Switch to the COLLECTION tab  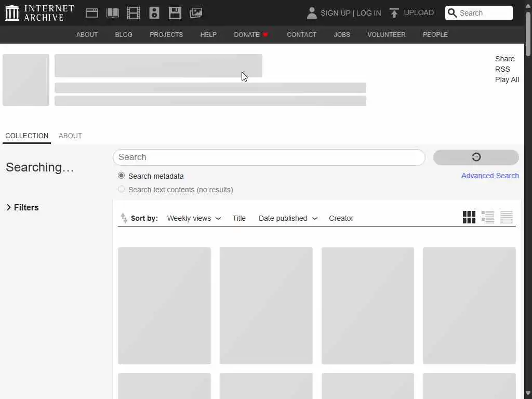27,136
